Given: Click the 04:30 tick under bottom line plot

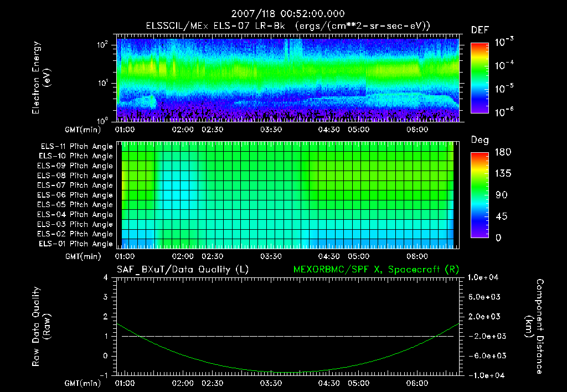Looking at the screenshot, I should (329, 383).
